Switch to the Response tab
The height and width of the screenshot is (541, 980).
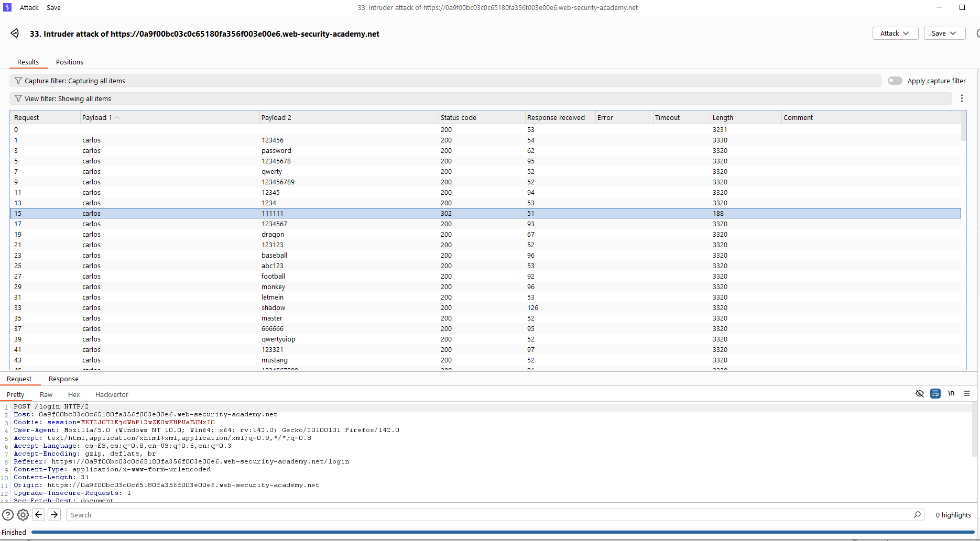63,379
